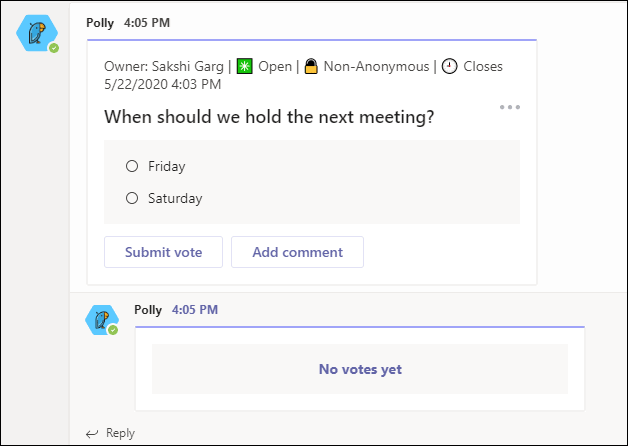This screenshot has height=446, width=628.
Task: Select the Saturday radio option
Action: click(132, 198)
